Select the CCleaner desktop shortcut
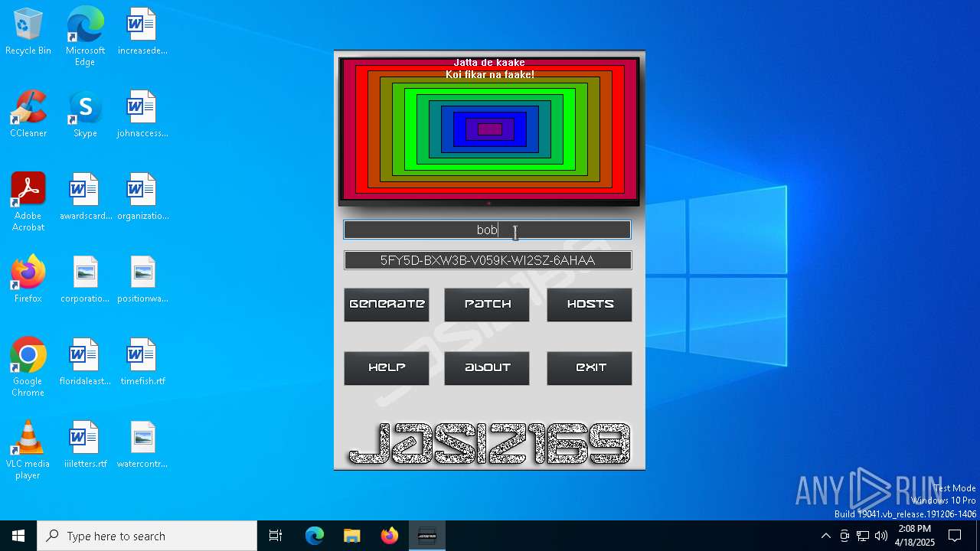Screen dimensions: 980x551 pos(28,115)
